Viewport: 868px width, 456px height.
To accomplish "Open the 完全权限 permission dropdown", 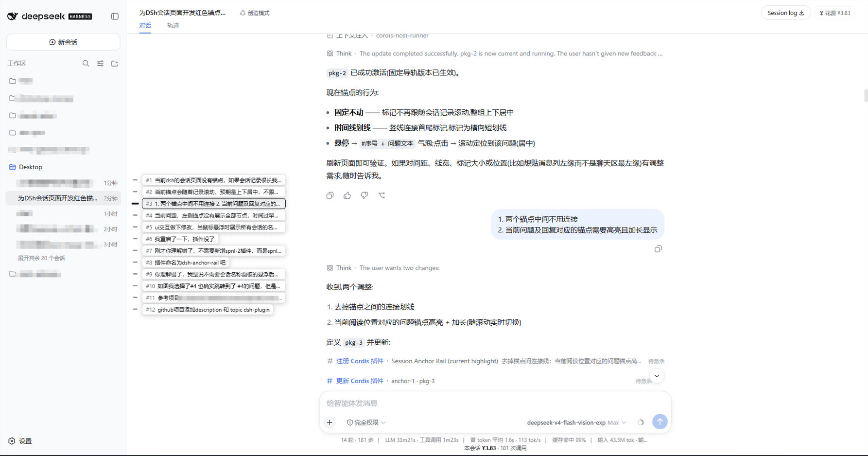I will (366, 422).
